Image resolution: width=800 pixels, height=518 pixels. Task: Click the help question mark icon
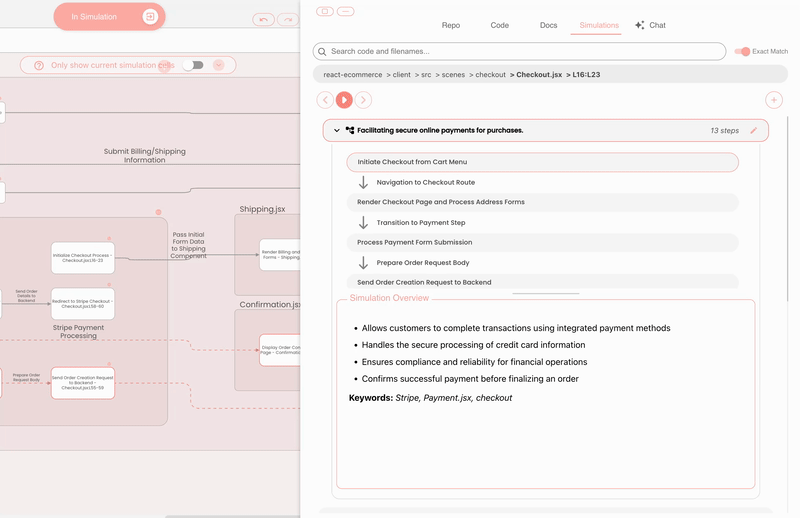tap(39, 65)
